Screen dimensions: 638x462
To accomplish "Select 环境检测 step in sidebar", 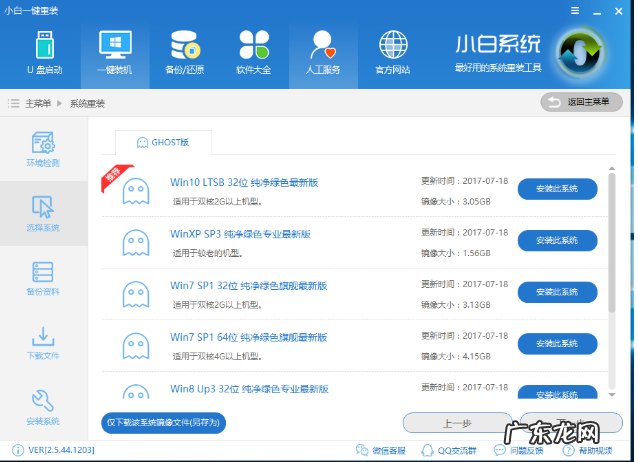I will (x=43, y=149).
